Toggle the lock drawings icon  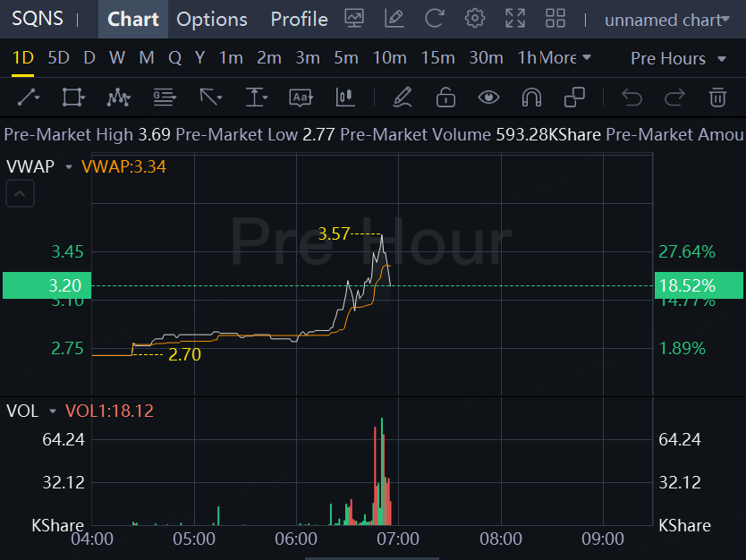pos(445,97)
